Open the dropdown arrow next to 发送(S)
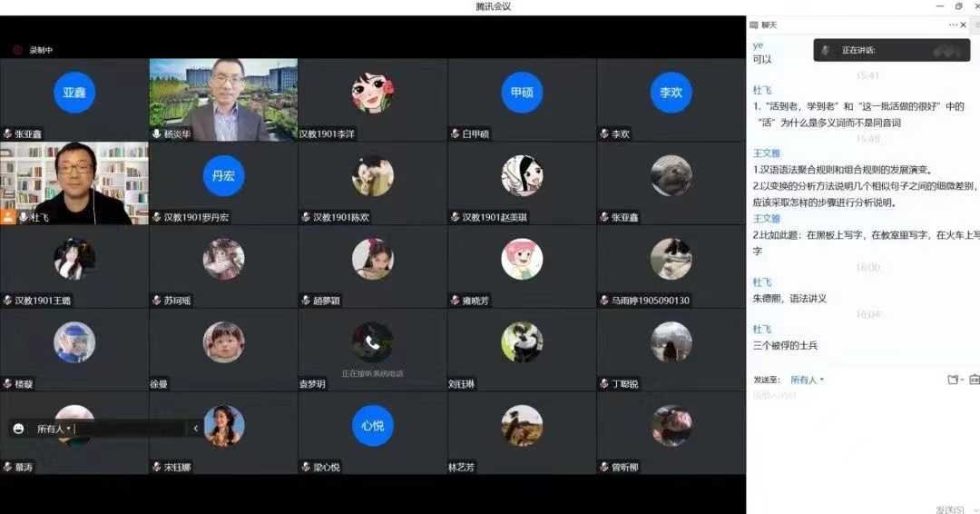The width and height of the screenshot is (980, 514). coord(973,509)
